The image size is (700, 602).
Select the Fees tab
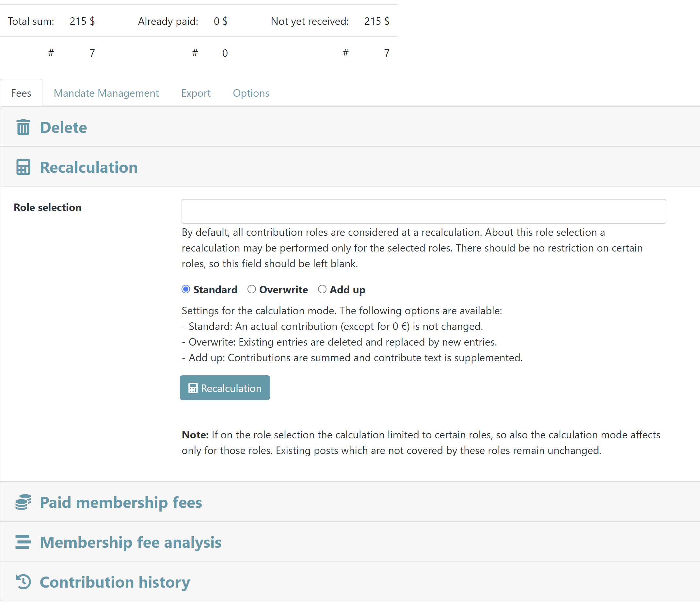[21, 93]
